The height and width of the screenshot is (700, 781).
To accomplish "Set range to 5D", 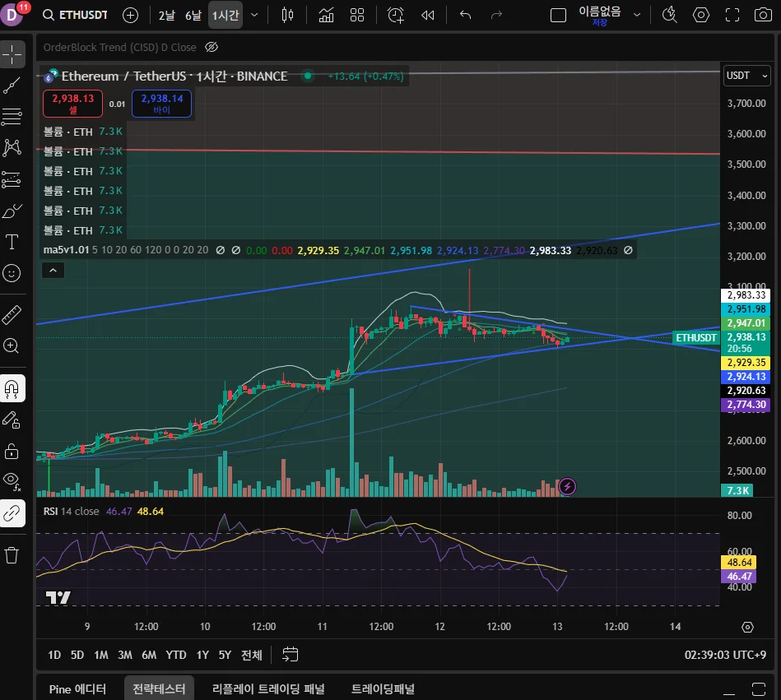I will pyautogui.click(x=77, y=655).
